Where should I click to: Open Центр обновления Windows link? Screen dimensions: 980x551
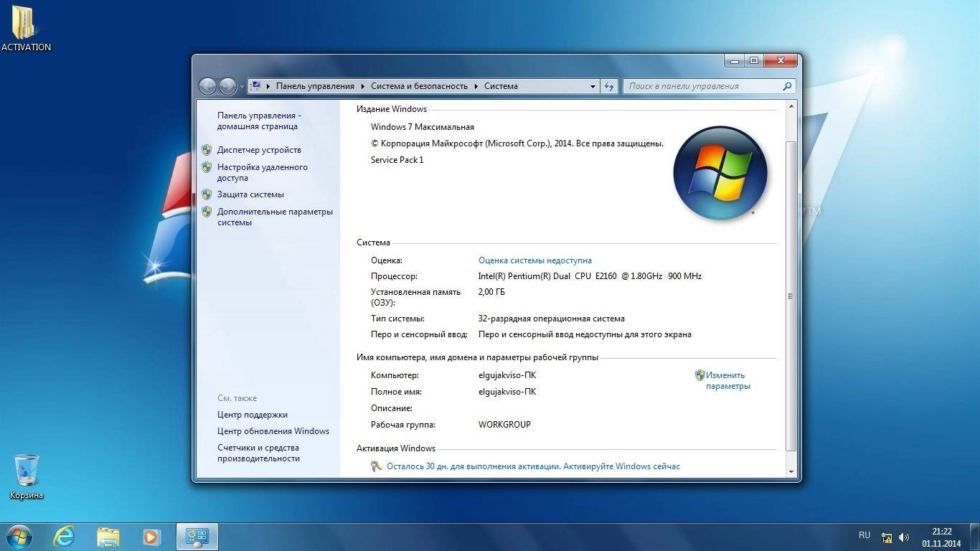click(273, 431)
